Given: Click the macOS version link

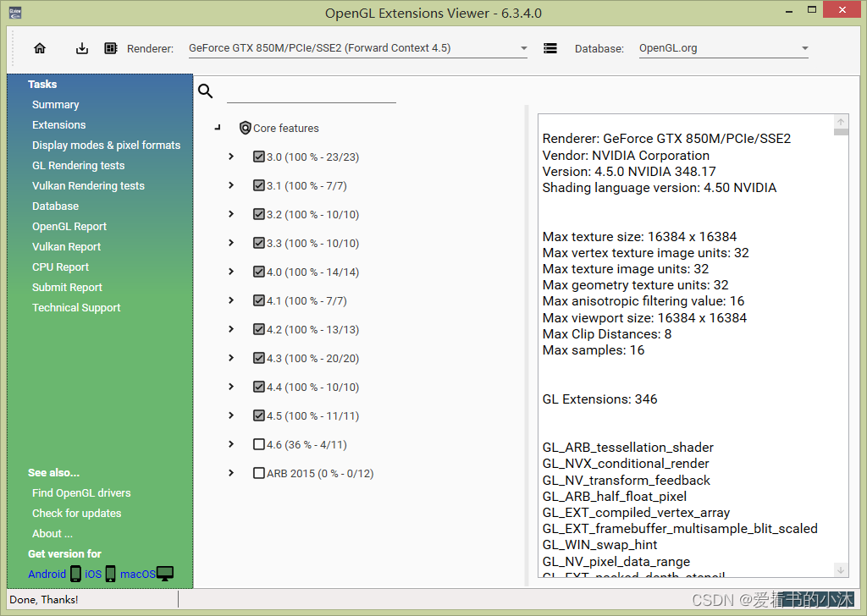Looking at the screenshot, I should pos(138,574).
